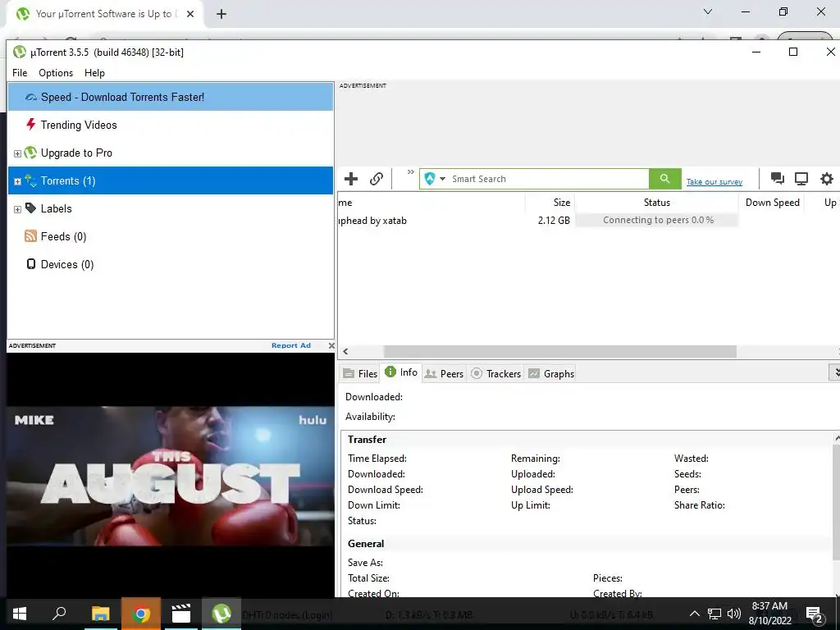
Task: Click into the Smart Search input field
Action: (x=548, y=179)
